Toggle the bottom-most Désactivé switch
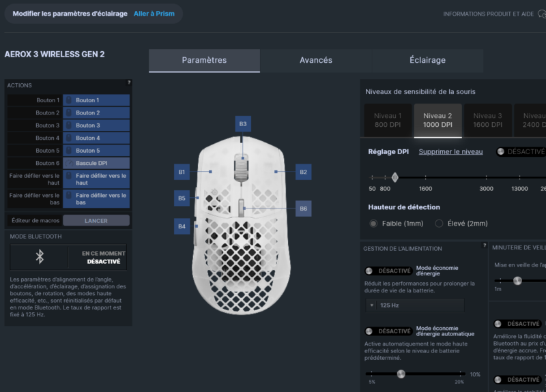Screen dimensions: 546x392 (x=517, y=380)
